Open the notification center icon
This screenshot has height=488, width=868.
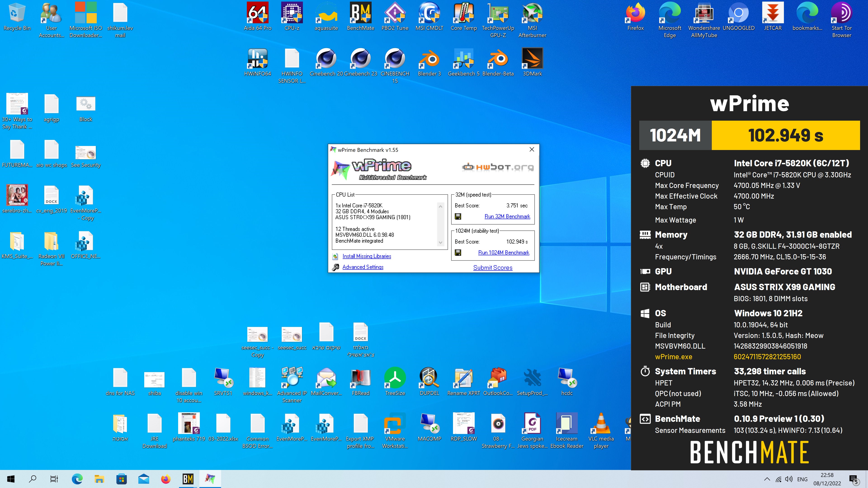point(854,479)
